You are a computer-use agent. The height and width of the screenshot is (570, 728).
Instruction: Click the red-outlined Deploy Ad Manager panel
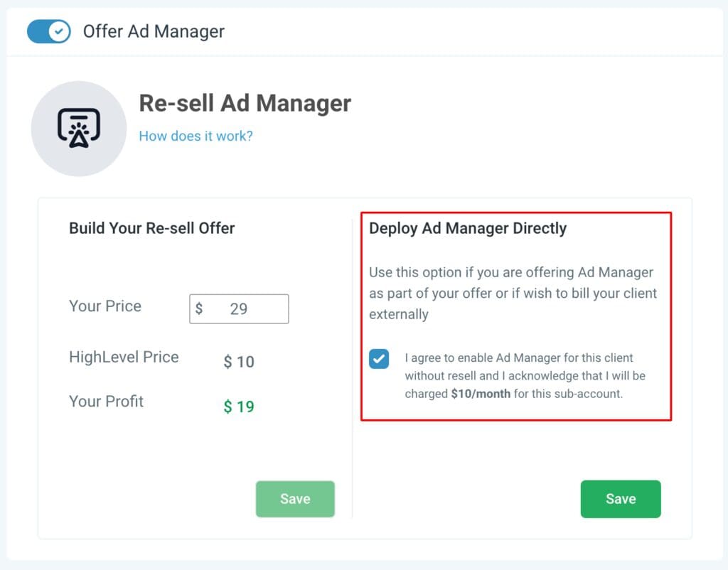[516, 316]
